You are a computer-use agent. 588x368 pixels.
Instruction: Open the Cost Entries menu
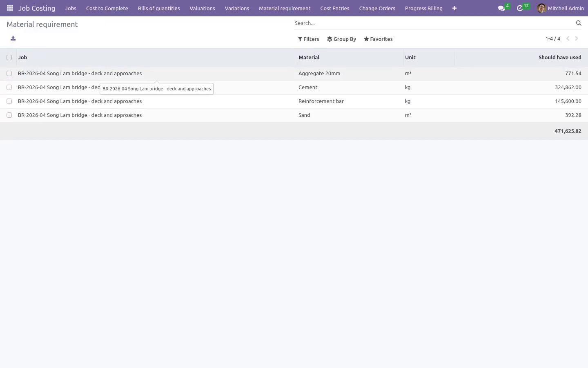tap(335, 8)
